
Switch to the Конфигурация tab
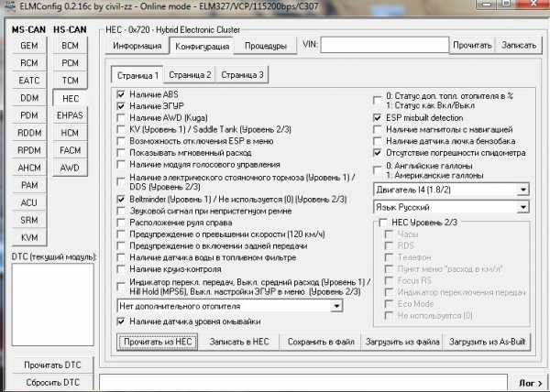202,46
